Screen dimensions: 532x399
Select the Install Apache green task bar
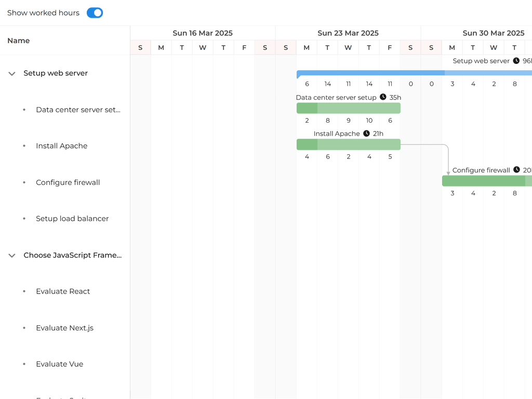pos(348,144)
